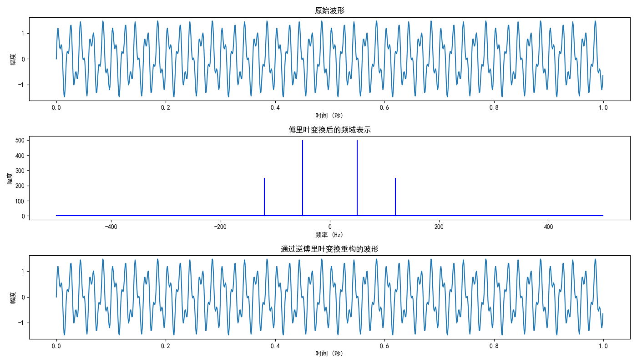Click the "0.8" tick under the 原始波形 plot

pos(494,107)
